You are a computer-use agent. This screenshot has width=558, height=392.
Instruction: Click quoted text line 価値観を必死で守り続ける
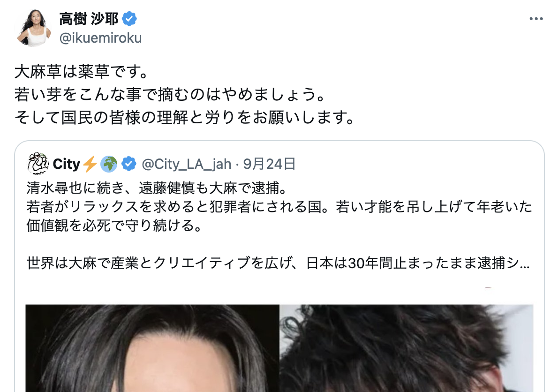click(114, 225)
